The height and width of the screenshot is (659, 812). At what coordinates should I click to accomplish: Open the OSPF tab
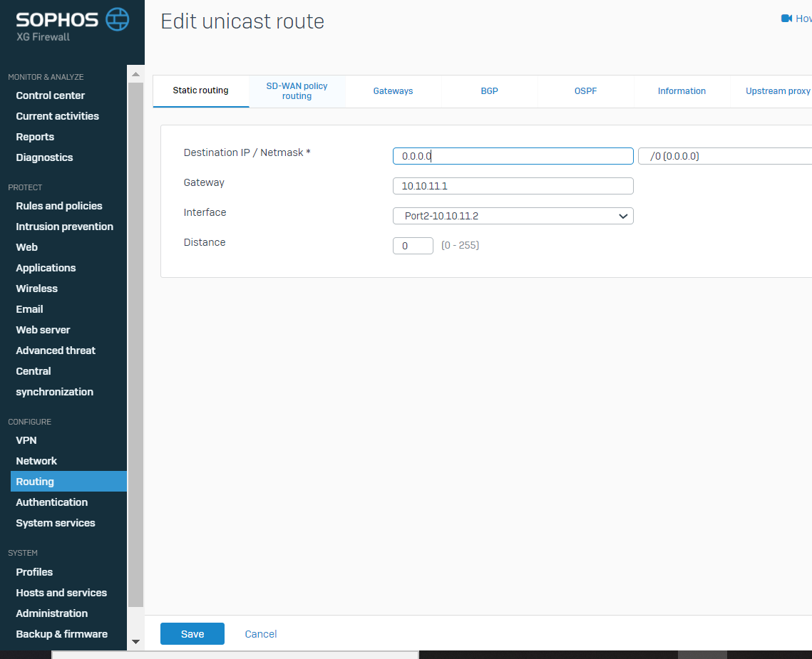586,91
